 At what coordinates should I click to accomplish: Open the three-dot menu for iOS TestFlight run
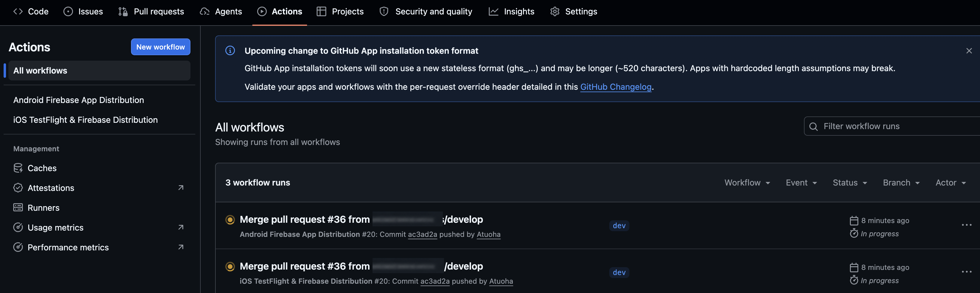(966, 272)
